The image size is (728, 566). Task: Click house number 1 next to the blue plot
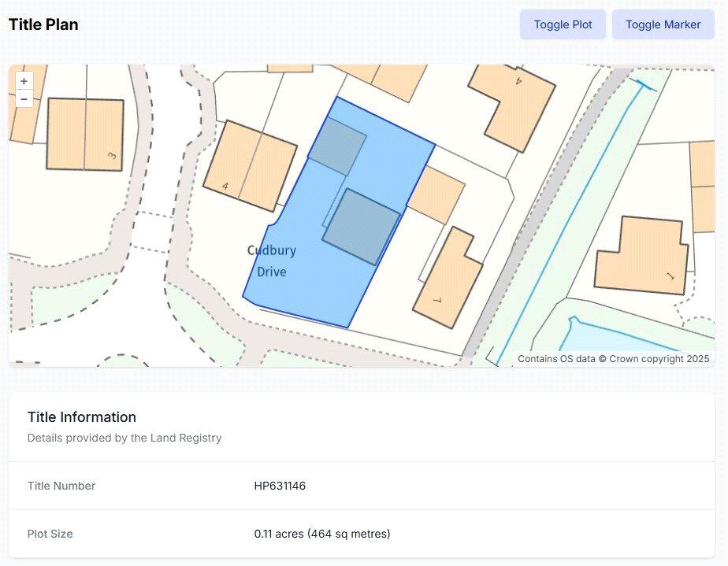click(447, 281)
